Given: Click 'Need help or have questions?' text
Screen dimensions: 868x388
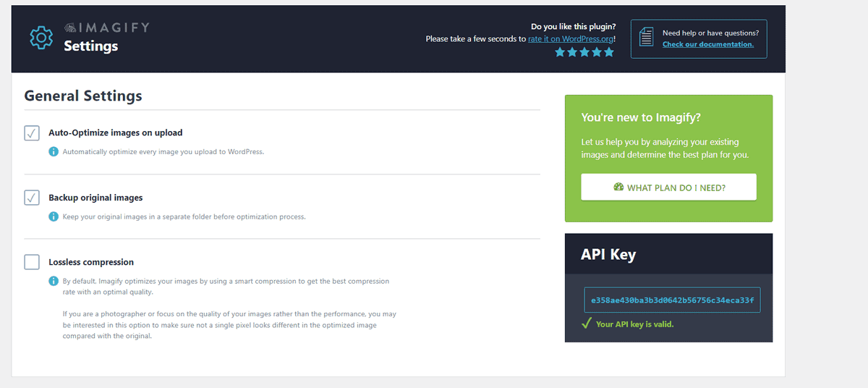Looking at the screenshot, I should (710, 33).
